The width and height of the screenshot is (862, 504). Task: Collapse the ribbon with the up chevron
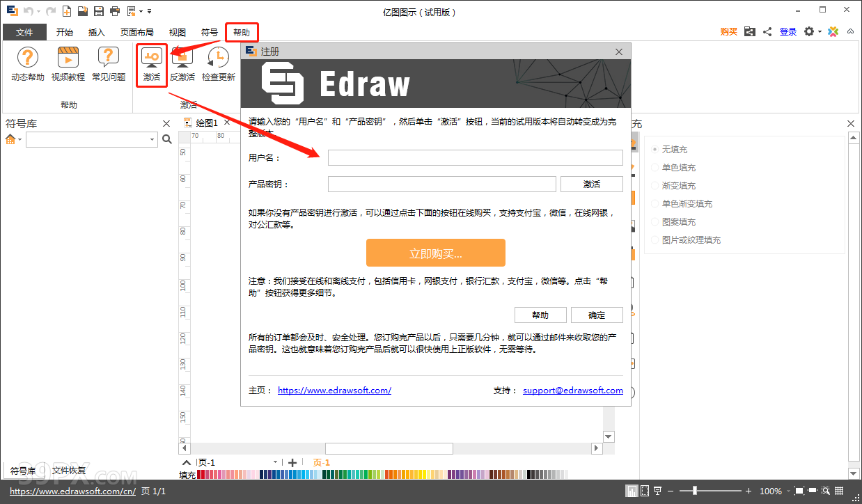tap(850, 32)
